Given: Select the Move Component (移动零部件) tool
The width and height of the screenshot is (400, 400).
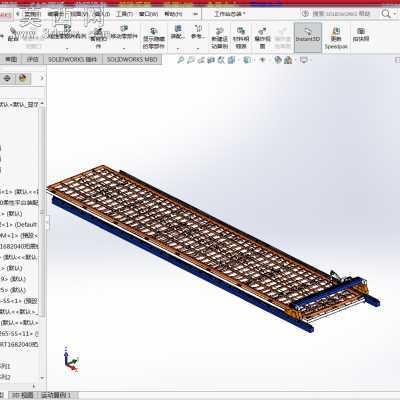Looking at the screenshot, I should pyautogui.click(x=124, y=33).
